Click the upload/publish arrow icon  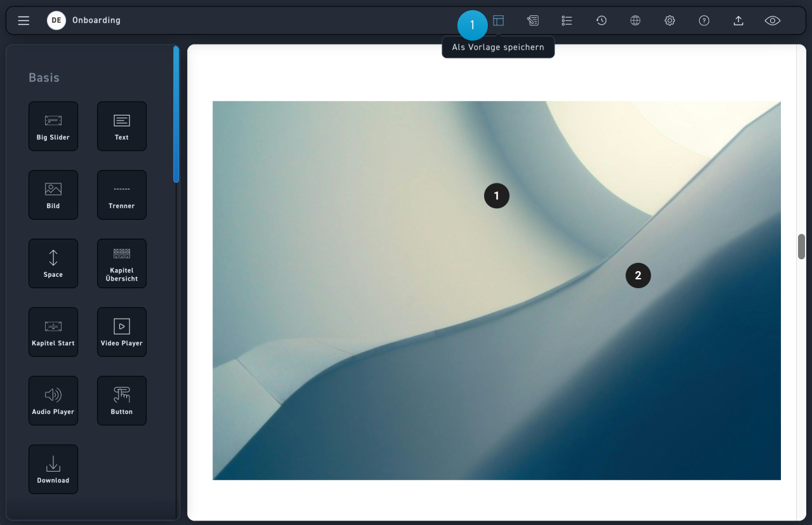(738, 20)
